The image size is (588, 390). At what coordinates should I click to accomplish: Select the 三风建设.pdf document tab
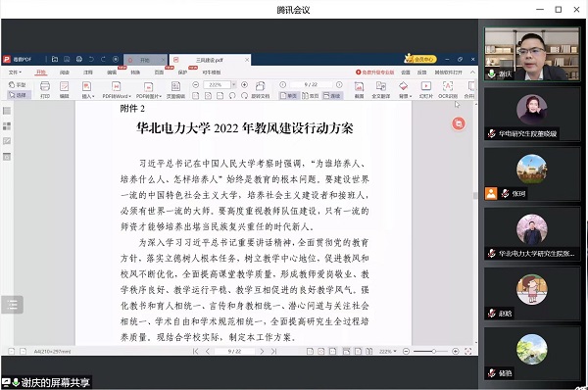pos(210,60)
